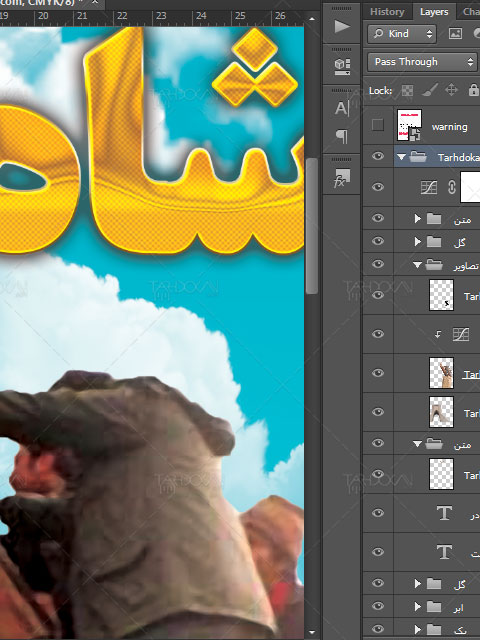Click T icon of the upper text layer

coord(444,513)
